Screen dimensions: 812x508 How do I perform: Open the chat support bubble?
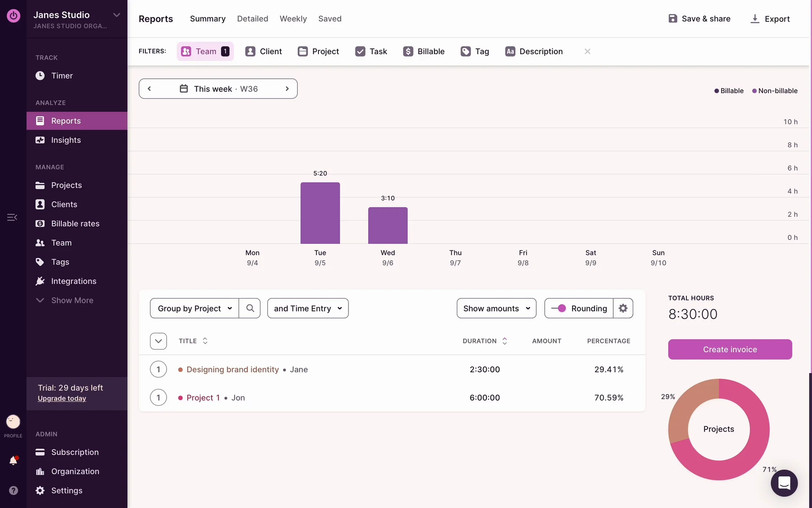784,483
